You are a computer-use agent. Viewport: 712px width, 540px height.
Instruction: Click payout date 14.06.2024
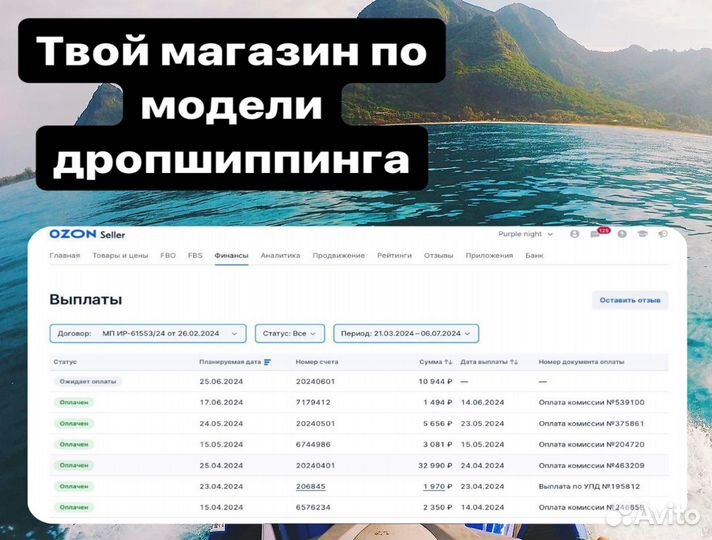(x=483, y=402)
